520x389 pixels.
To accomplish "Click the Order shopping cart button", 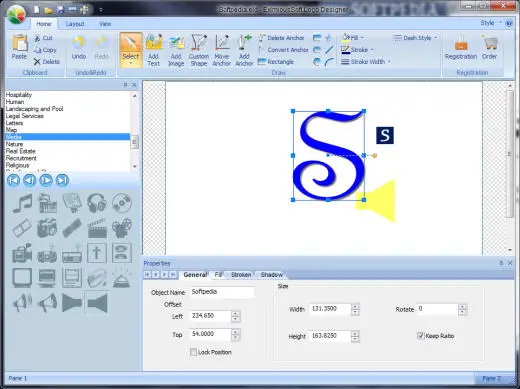I will 489,48.
